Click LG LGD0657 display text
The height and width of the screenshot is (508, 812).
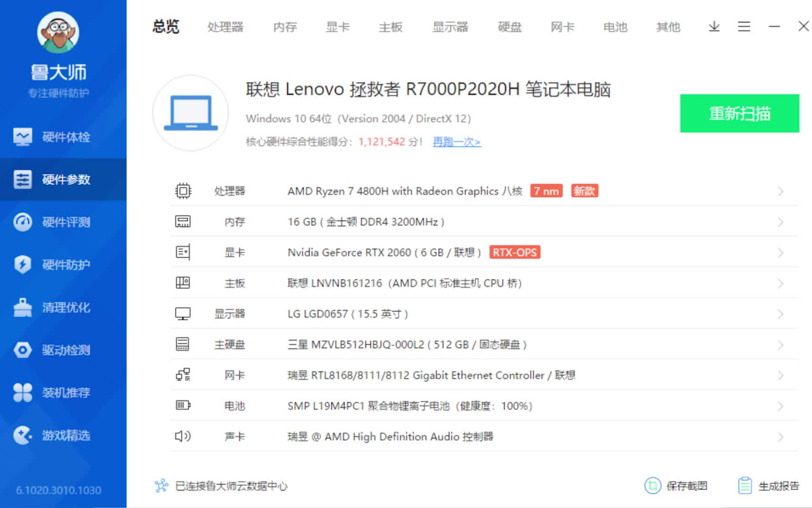(348, 314)
